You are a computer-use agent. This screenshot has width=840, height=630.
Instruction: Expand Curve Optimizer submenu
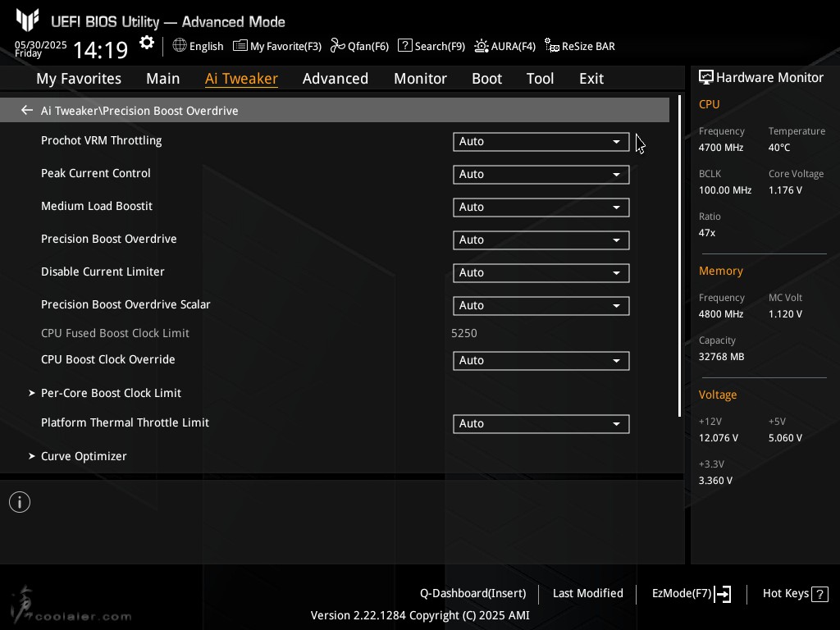pos(84,456)
